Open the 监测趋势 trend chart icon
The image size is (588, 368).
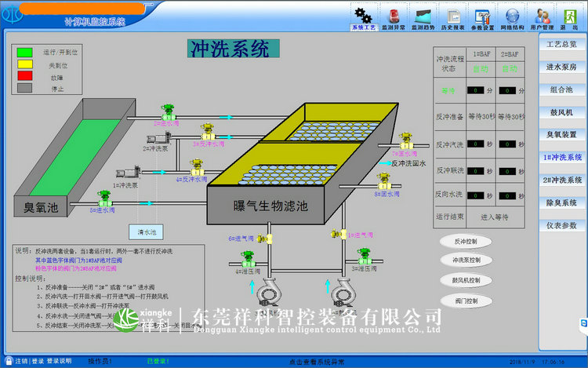point(423,16)
